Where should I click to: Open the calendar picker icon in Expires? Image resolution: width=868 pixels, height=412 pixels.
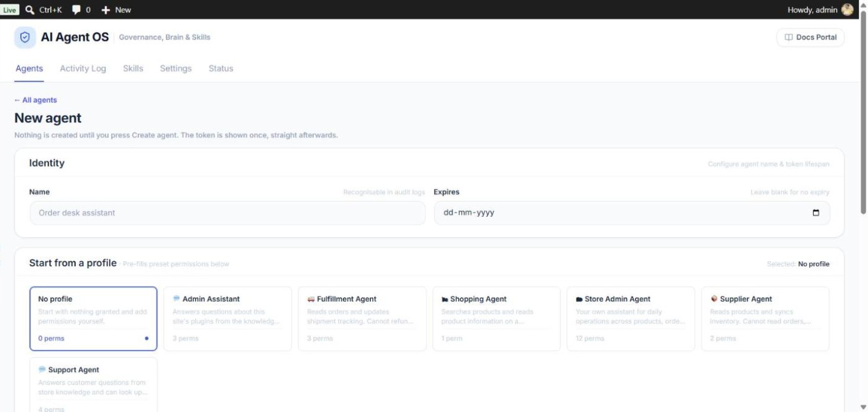point(816,213)
